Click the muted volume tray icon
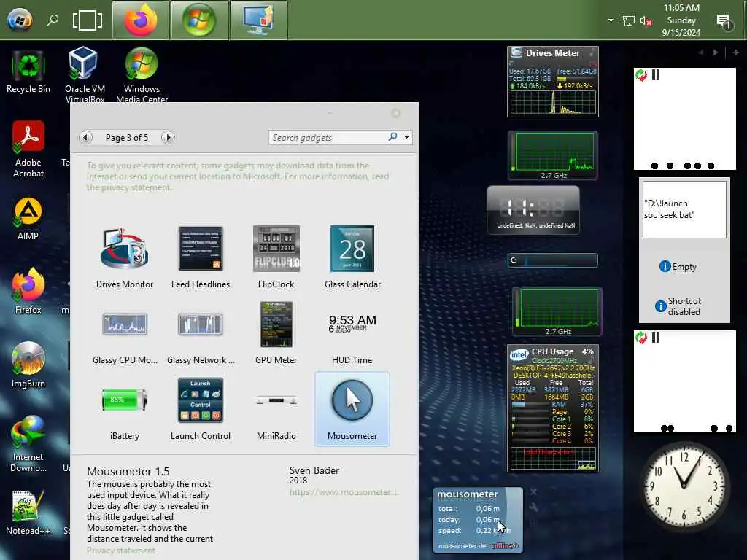This screenshot has width=747, height=560. (646, 20)
